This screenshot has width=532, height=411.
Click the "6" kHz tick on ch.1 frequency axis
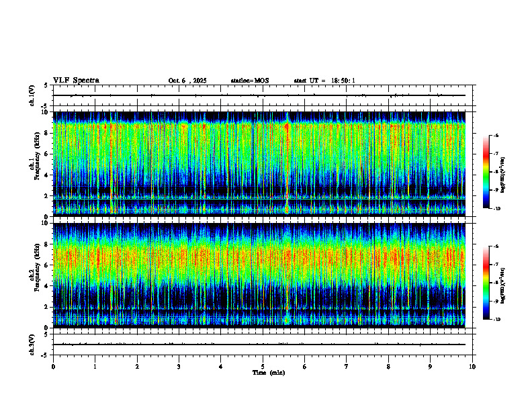pos(47,154)
